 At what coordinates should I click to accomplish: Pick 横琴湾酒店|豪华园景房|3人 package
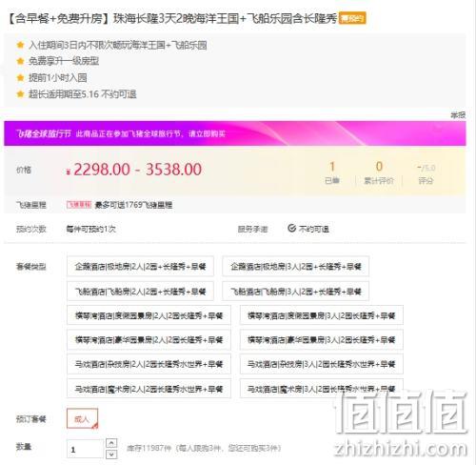(322, 340)
